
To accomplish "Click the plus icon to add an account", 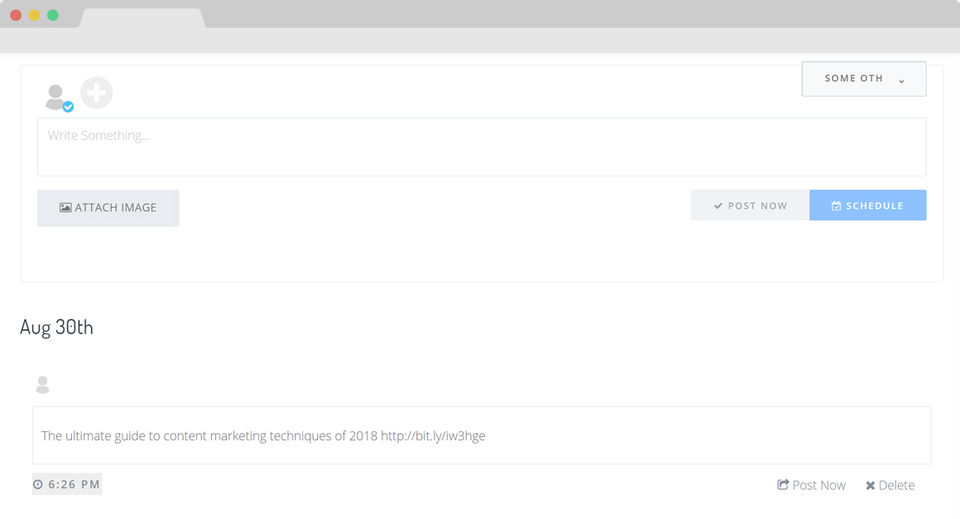I will coord(97,93).
